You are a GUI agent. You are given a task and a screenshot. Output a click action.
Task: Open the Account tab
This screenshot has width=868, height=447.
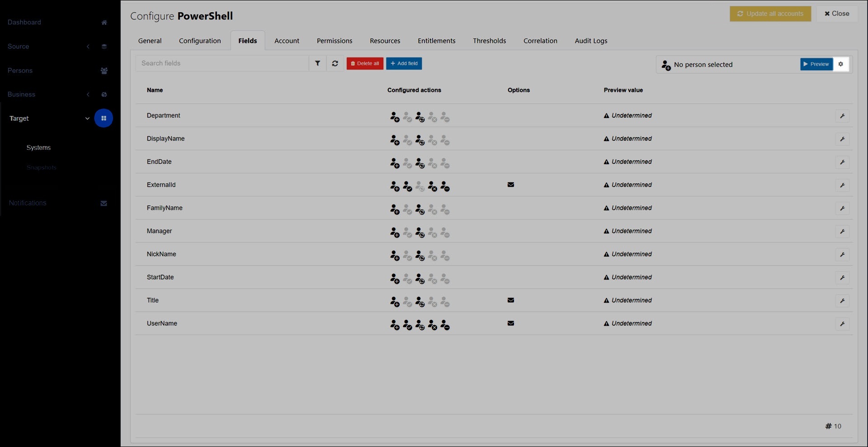(287, 41)
